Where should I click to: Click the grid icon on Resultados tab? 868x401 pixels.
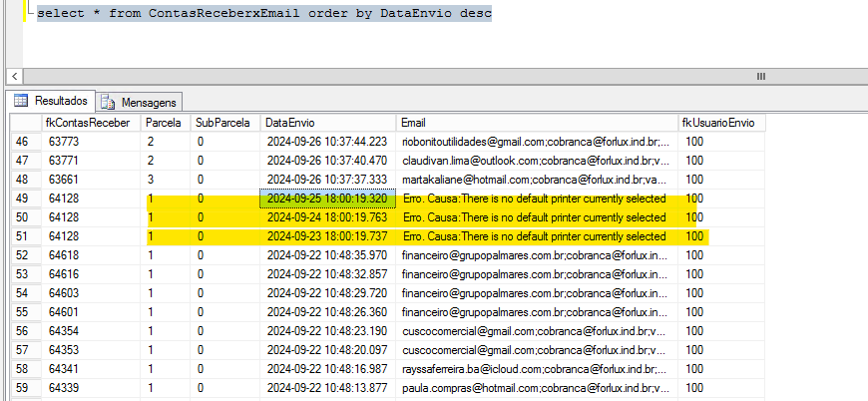(x=20, y=101)
